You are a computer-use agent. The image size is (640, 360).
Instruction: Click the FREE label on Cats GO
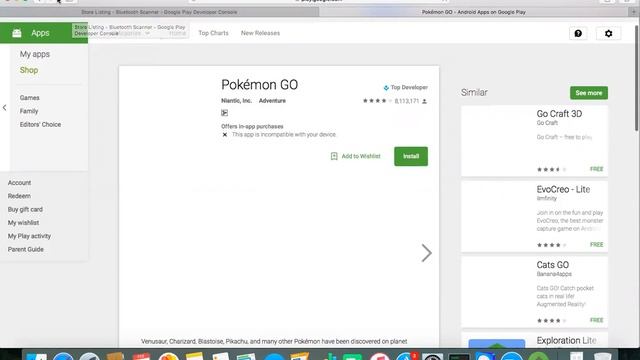pos(596,320)
